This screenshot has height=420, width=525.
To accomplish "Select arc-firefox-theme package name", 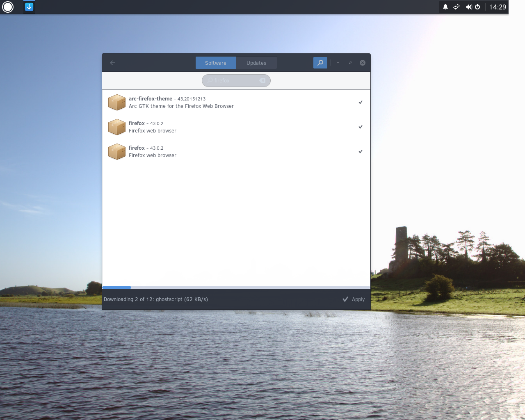I will 151,98.
